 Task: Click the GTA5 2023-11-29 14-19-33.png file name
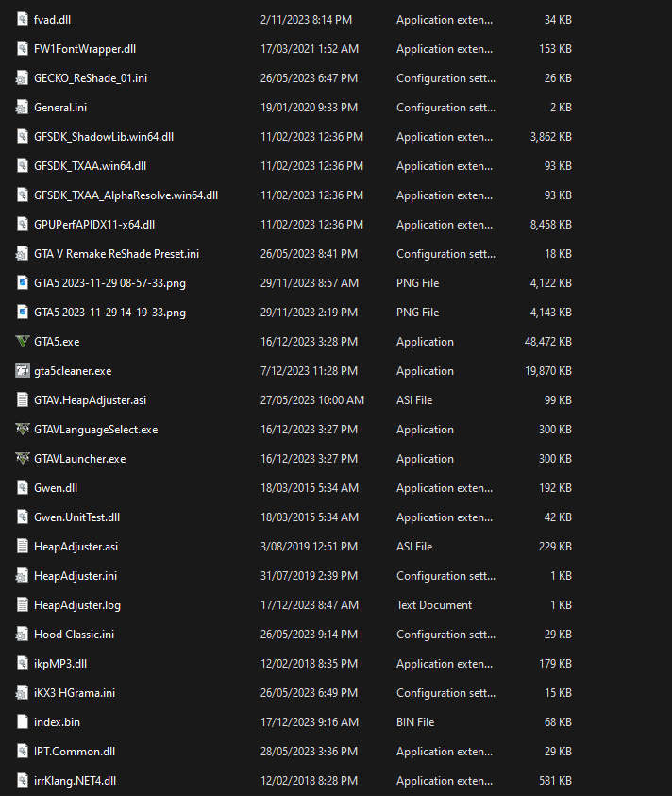point(109,313)
